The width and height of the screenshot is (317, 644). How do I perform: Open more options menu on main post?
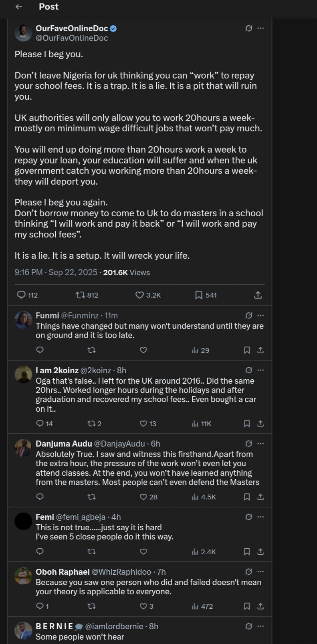point(260,28)
